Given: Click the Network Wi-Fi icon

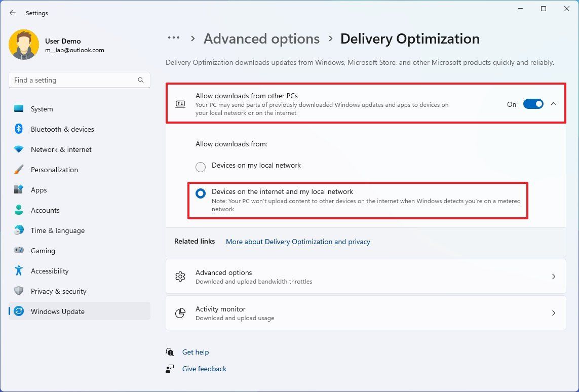Looking at the screenshot, I should coord(18,149).
